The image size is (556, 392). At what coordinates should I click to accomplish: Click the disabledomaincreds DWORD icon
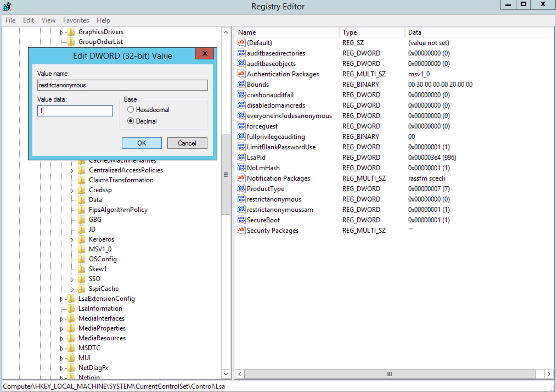point(241,105)
